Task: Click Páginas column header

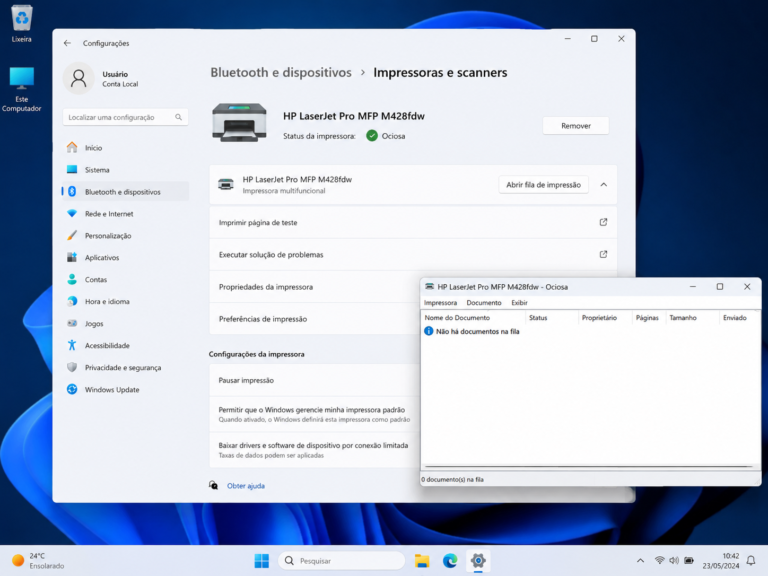Action: point(649,318)
